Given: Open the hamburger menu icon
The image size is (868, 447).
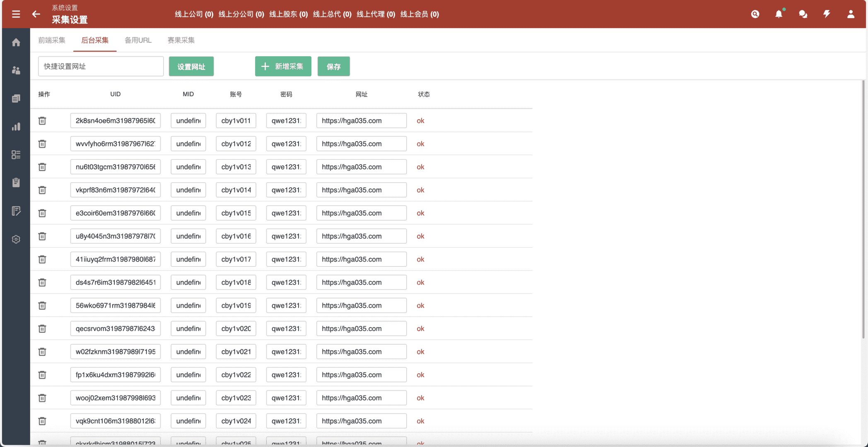Looking at the screenshot, I should tap(16, 14).
